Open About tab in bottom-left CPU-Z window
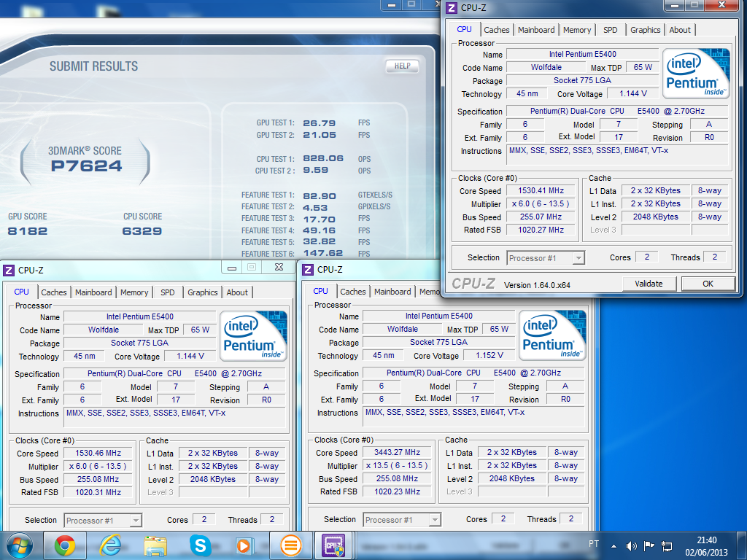This screenshot has height=560, width=747. click(237, 292)
